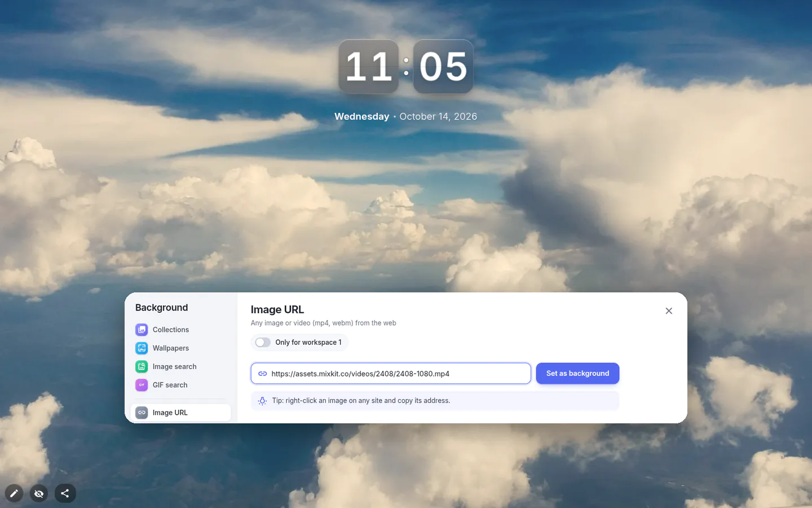812x508 pixels.
Task: Click the clock hours digit 11
Action: pos(368,67)
